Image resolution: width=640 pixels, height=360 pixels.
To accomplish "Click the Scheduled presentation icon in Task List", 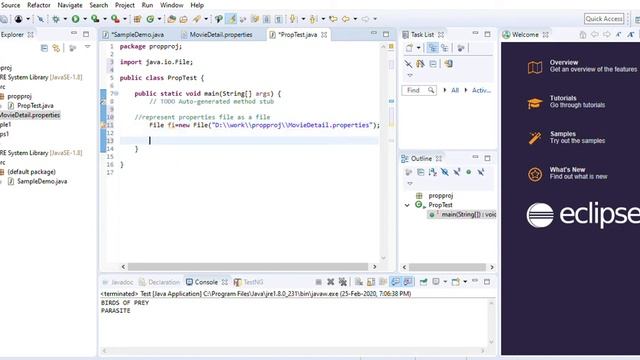I will (x=444, y=48).
